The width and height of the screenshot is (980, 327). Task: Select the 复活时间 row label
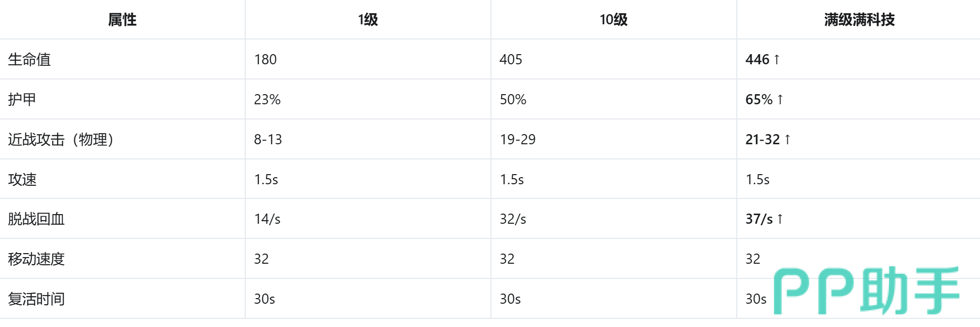click(36, 299)
